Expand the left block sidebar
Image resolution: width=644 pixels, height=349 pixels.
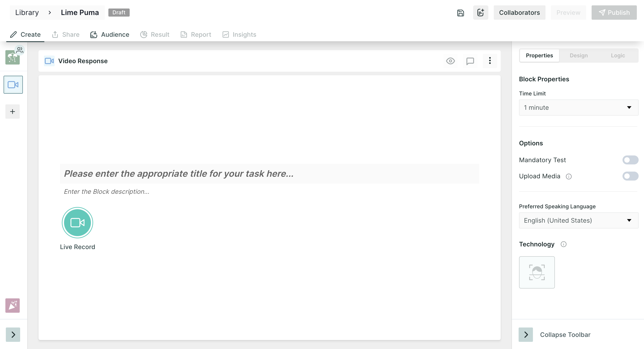click(13, 335)
